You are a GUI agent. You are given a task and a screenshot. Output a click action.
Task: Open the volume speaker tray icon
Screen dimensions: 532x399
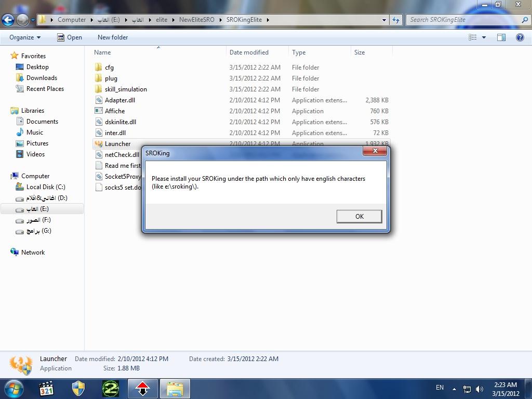pos(480,389)
